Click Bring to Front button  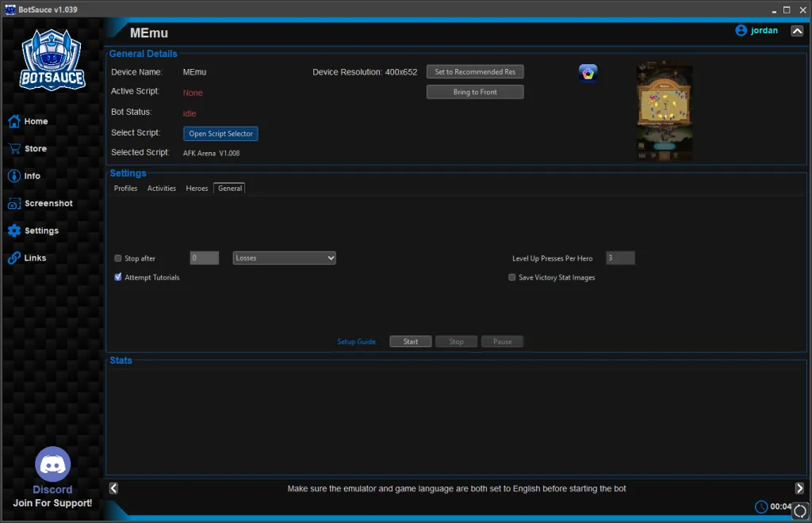point(475,92)
